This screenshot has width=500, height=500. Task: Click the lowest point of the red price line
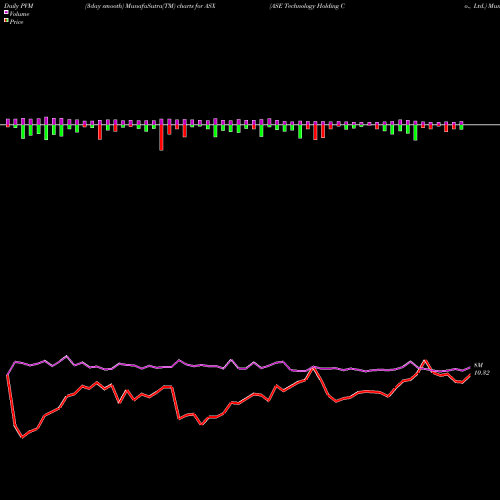point(22,437)
